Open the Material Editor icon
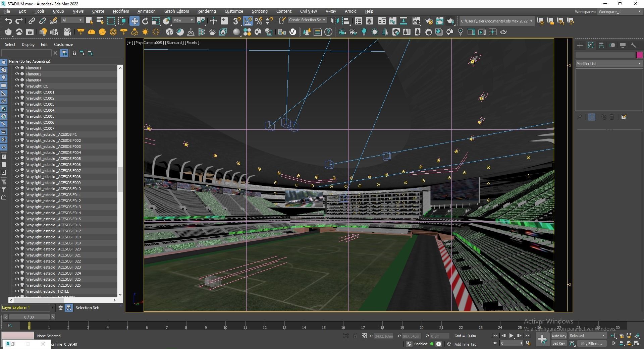The image size is (644, 349). [416, 21]
